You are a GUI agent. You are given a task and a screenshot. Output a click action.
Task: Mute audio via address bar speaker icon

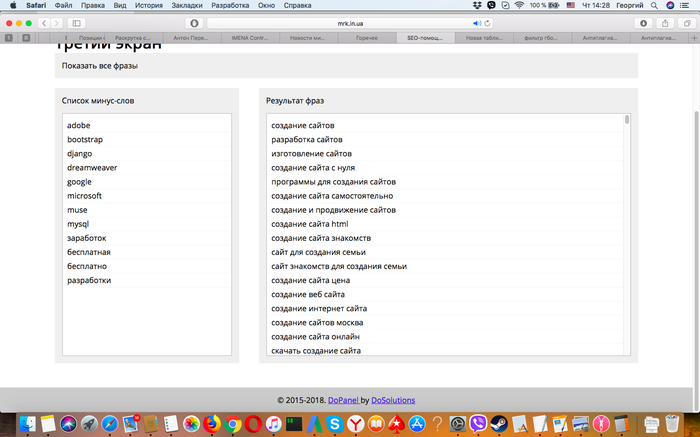(x=476, y=22)
